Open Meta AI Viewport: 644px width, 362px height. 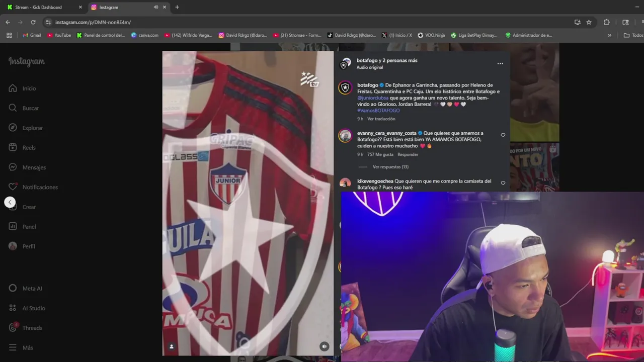tap(25, 289)
